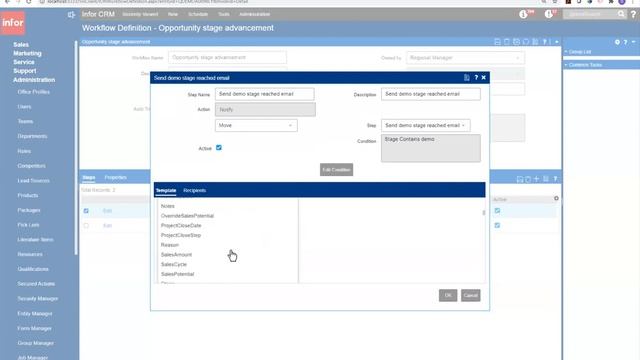Click the save icon in the Steps toolbar

(x=520, y=179)
